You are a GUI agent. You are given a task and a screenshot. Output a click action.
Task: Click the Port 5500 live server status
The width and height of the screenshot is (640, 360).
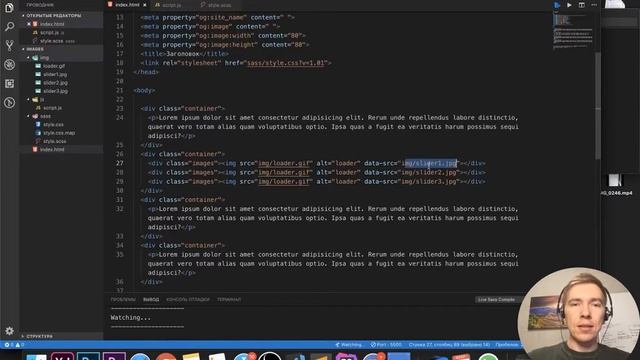(386, 345)
